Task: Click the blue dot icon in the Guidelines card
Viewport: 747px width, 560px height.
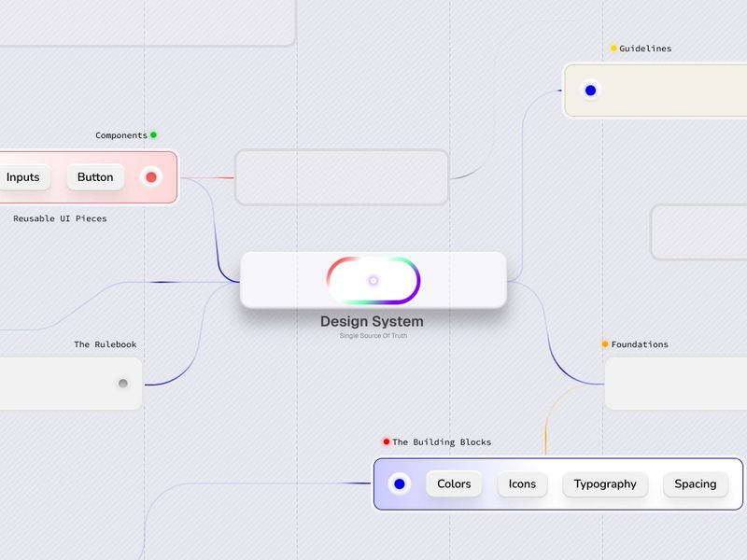Action: coord(591,90)
